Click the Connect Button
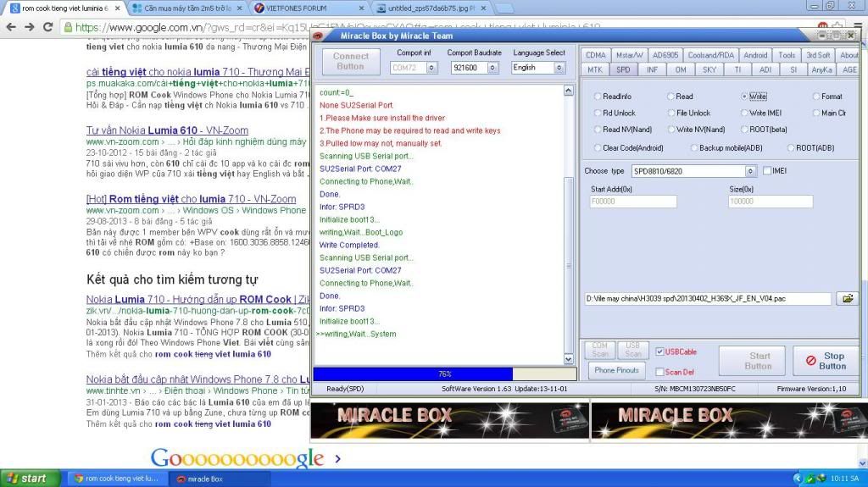The height and width of the screenshot is (487, 868). pyautogui.click(x=350, y=62)
